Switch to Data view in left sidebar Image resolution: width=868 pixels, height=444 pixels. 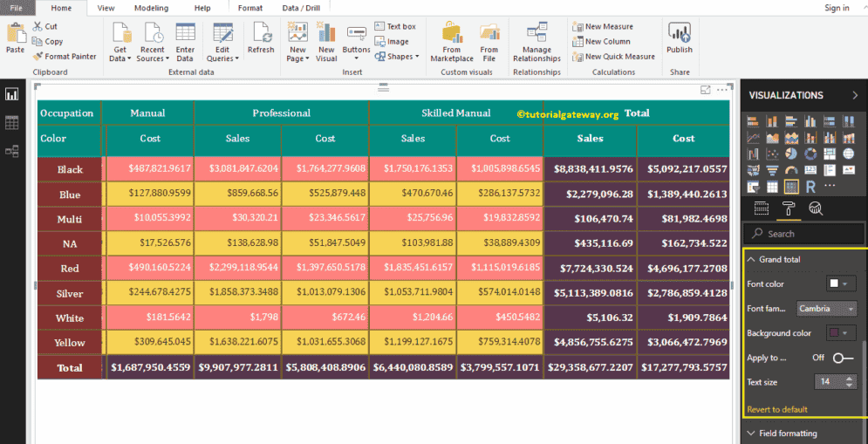(x=12, y=123)
